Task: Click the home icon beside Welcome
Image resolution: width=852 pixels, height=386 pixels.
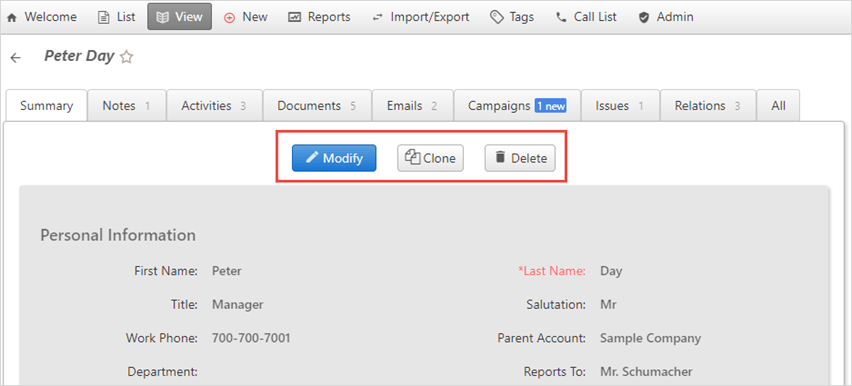Action: 12,17
